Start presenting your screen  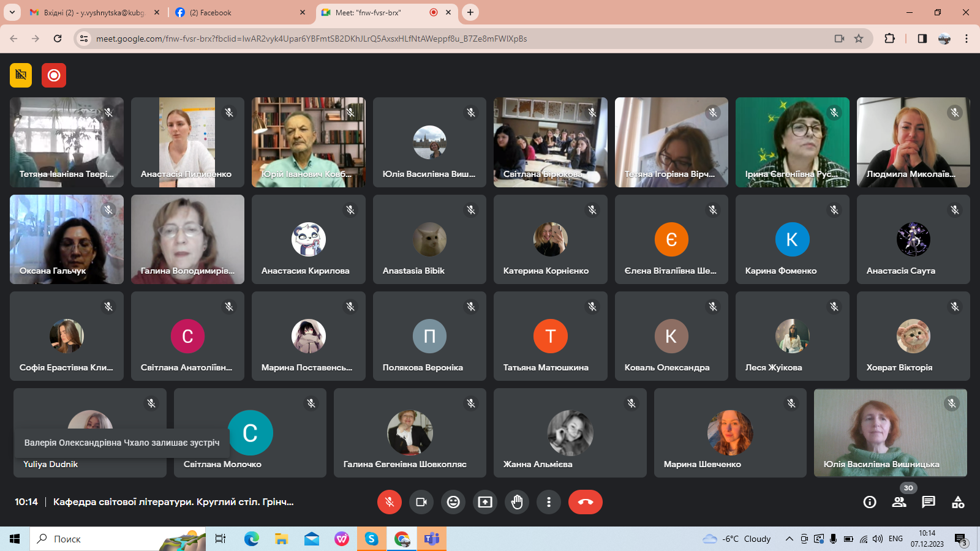[x=485, y=502]
